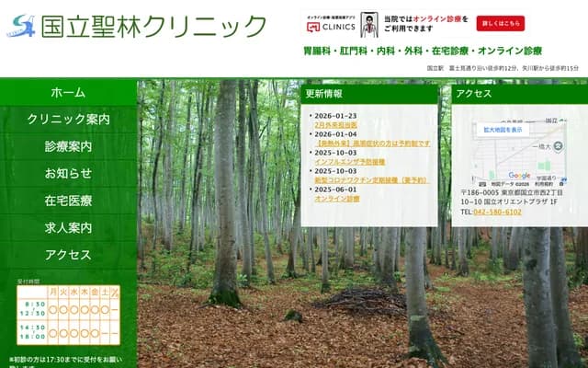Click the clinic logo icon beside the title

[x=23, y=23]
